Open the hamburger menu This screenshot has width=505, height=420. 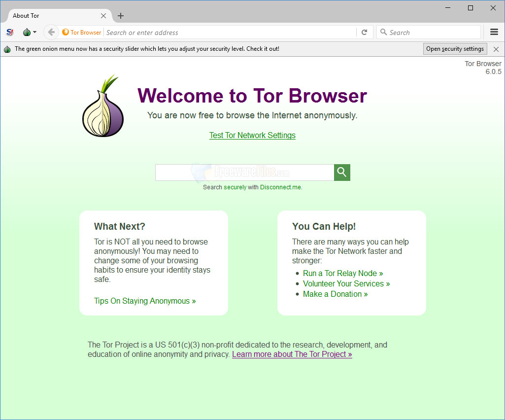[x=494, y=32]
